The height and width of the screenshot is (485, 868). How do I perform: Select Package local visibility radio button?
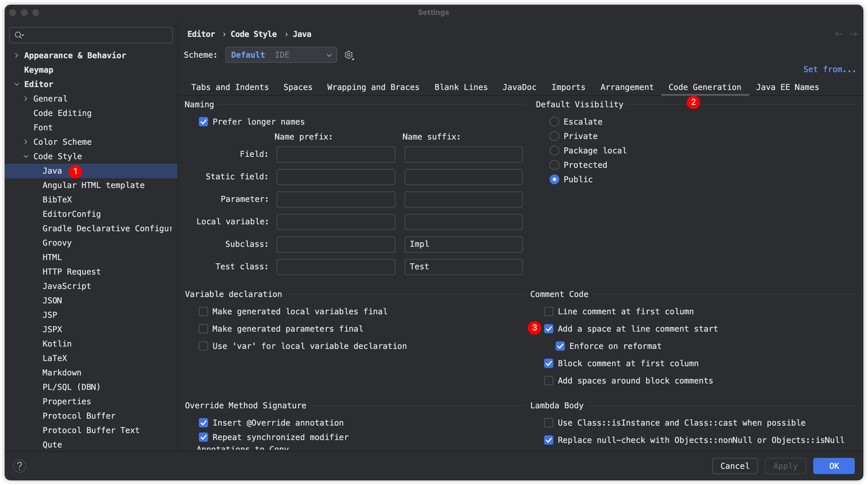tap(554, 151)
